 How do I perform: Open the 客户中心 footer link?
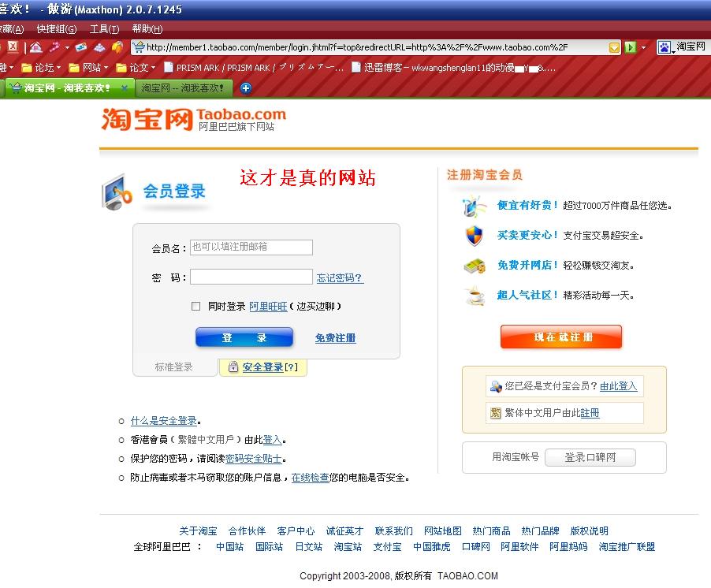coord(296,531)
